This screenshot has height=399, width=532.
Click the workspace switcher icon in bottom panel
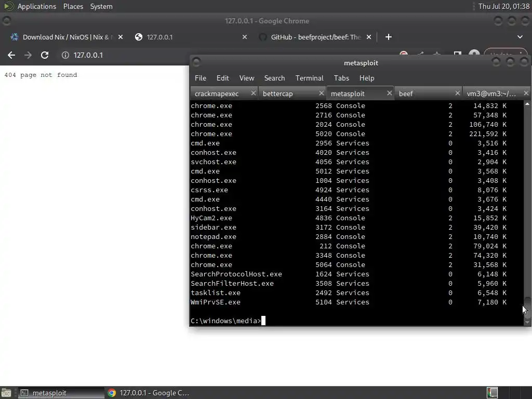point(492,393)
